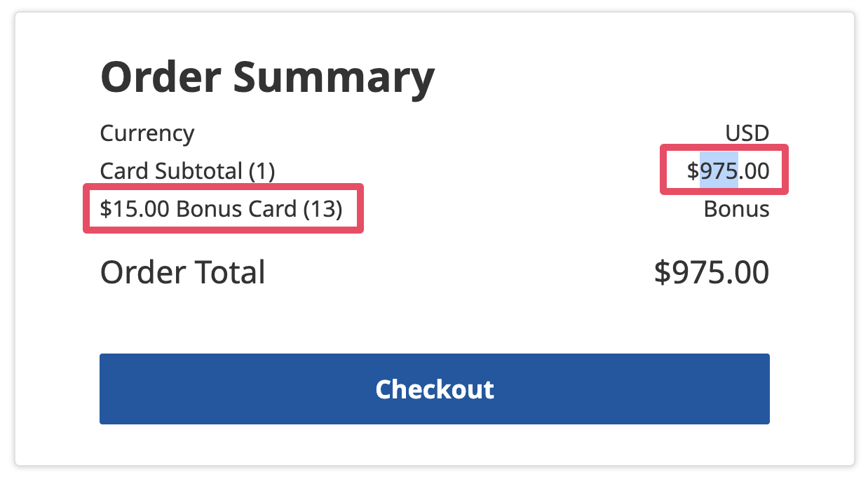Click the word Order in the Order Summary heading
Screen dimensions: 868x477
click(x=161, y=77)
